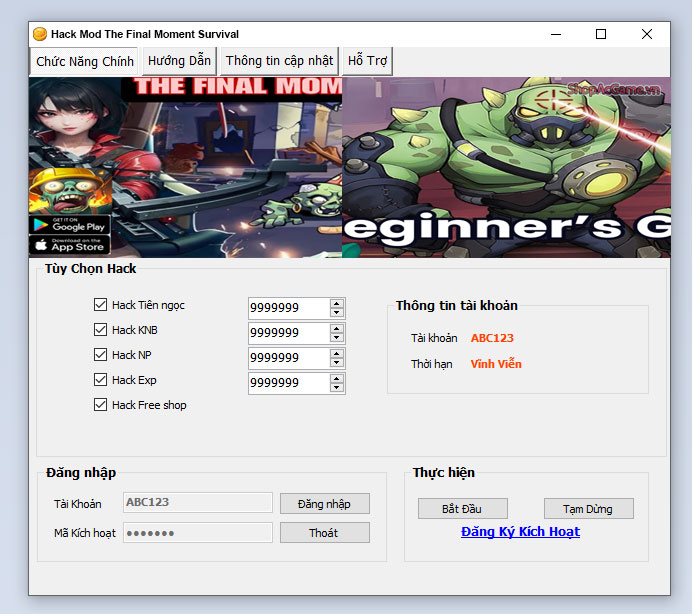Increase Hack NP value with up arrow

[337, 354]
